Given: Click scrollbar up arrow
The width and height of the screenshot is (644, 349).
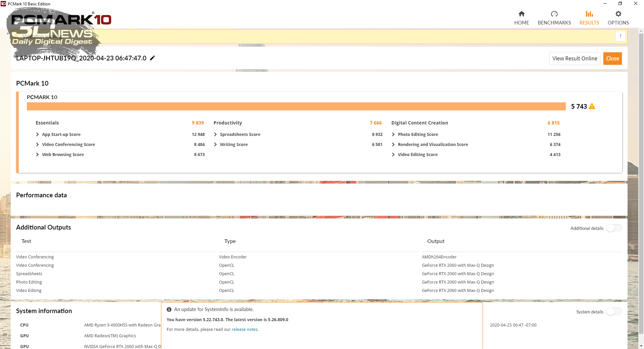Looking at the screenshot, I should pos(641,31).
